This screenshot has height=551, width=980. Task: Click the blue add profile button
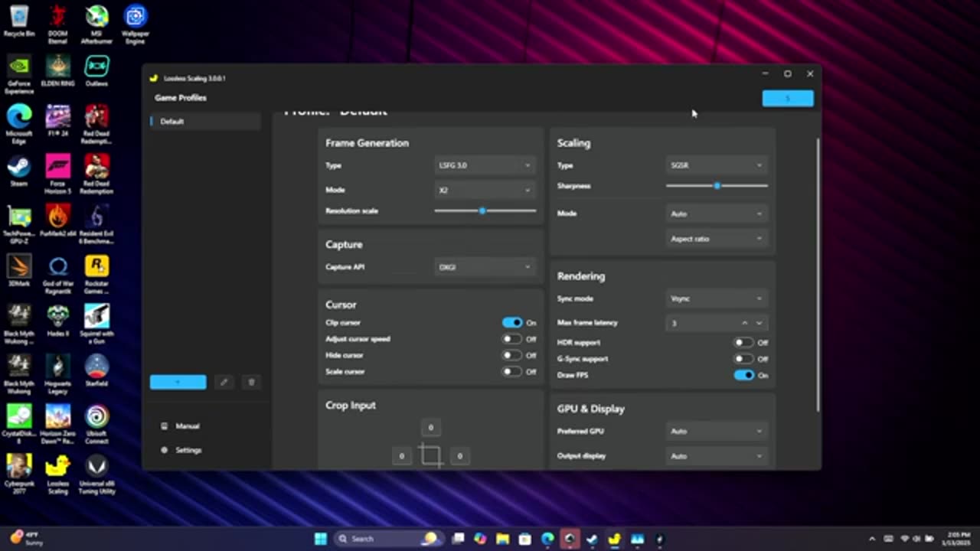(178, 382)
